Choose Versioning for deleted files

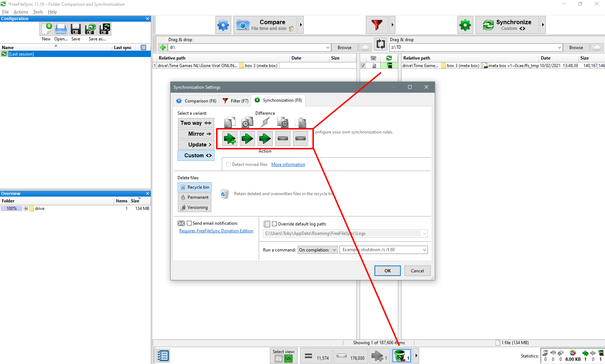click(194, 207)
